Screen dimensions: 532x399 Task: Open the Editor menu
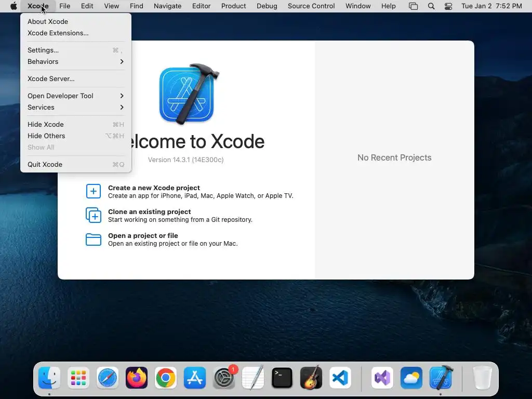pyautogui.click(x=201, y=6)
